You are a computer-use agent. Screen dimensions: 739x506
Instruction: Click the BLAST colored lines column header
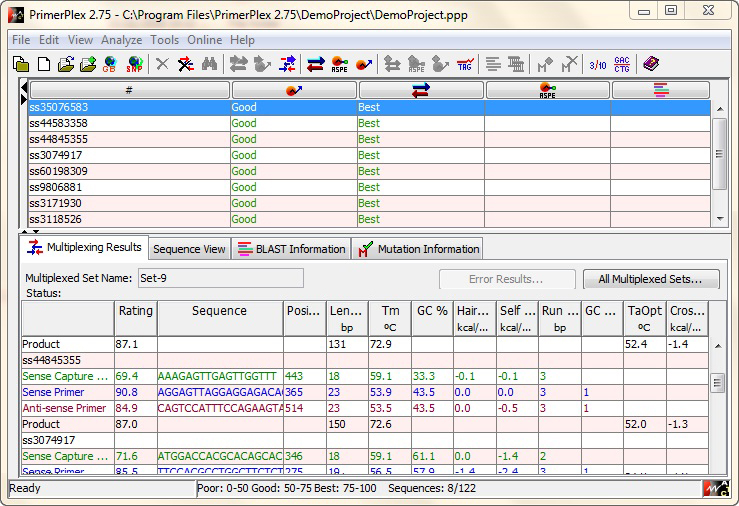661,90
